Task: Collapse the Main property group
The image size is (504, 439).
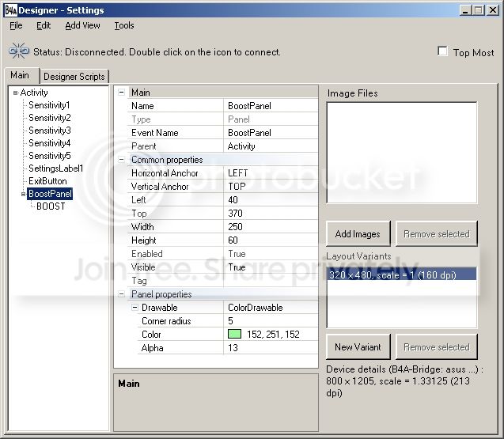Action: [x=121, y=93]
